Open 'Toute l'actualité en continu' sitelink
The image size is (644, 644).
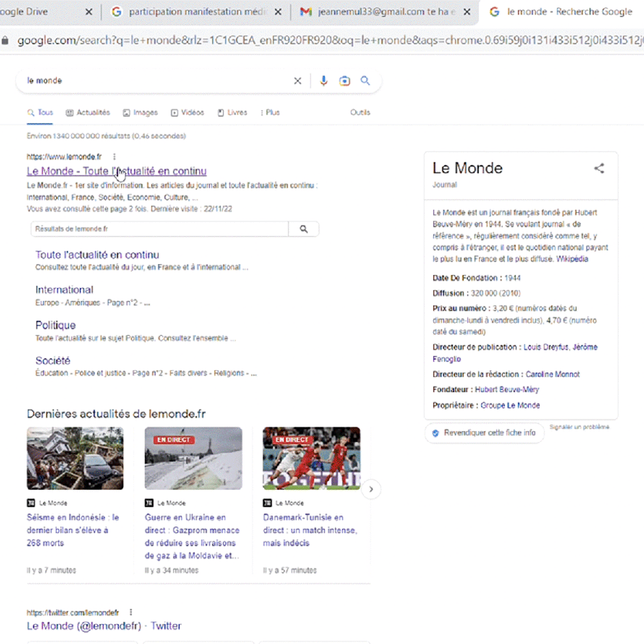click(97, 255)
